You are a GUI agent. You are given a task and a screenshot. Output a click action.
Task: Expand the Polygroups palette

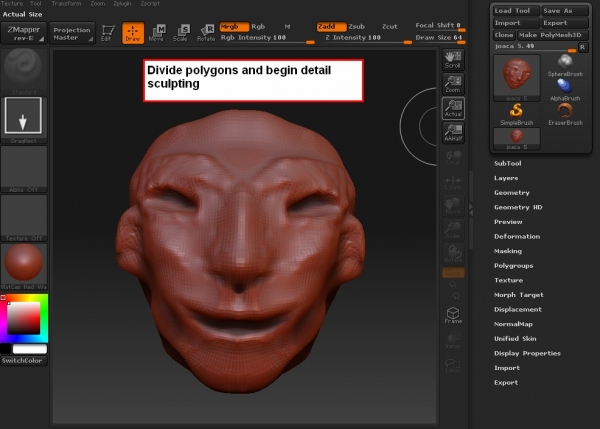tap(514, 266)
